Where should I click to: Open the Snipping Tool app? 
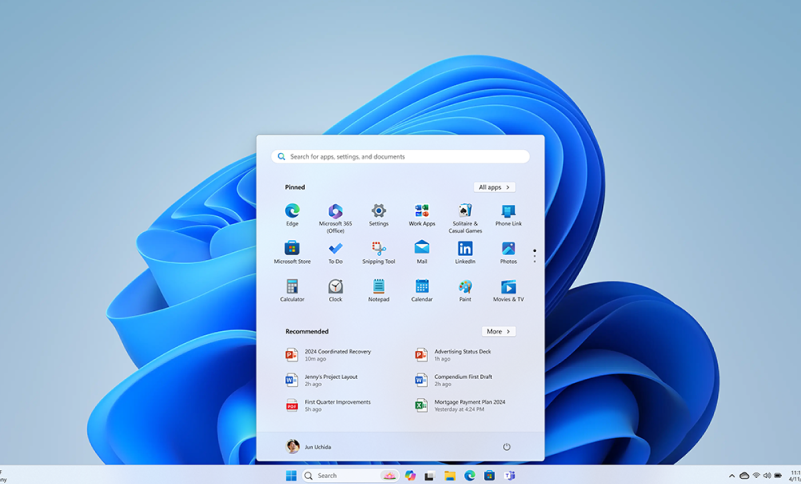[378, 249]
